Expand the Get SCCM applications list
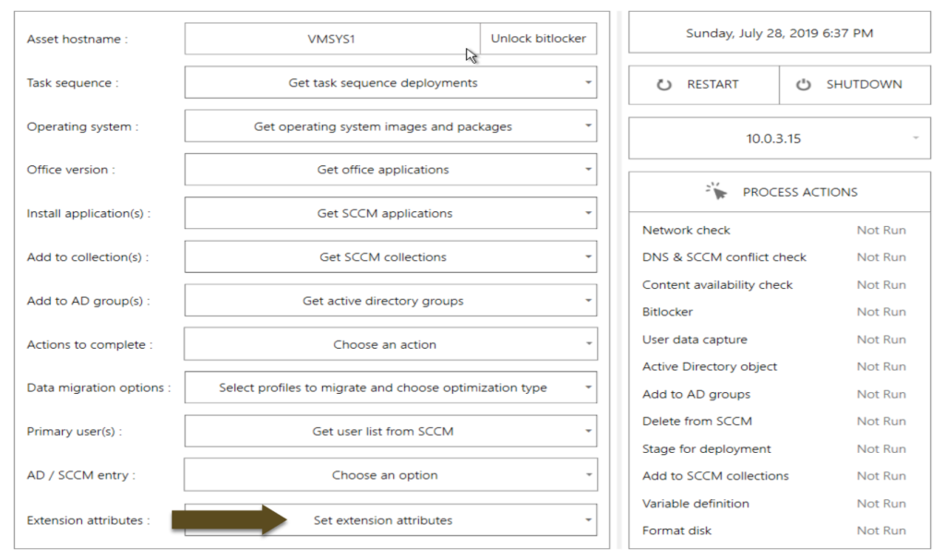 coord(390,213)
